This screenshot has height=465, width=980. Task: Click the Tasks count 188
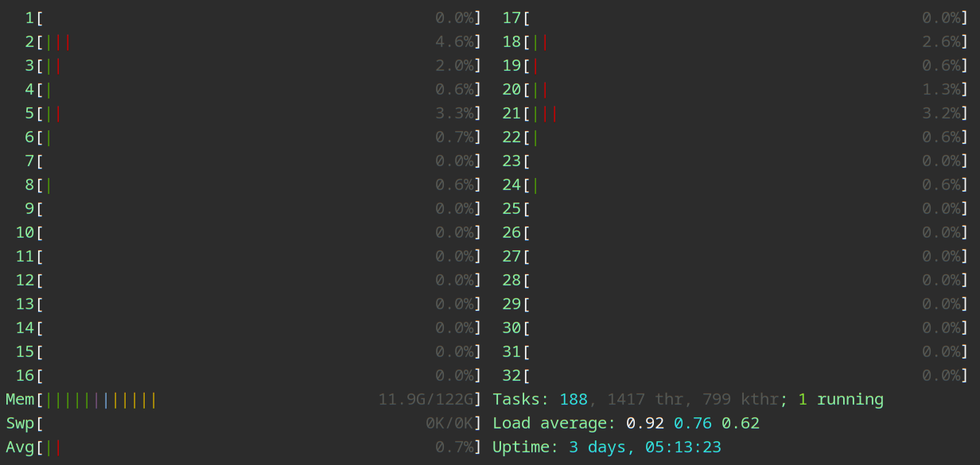[x=574, y=400]
